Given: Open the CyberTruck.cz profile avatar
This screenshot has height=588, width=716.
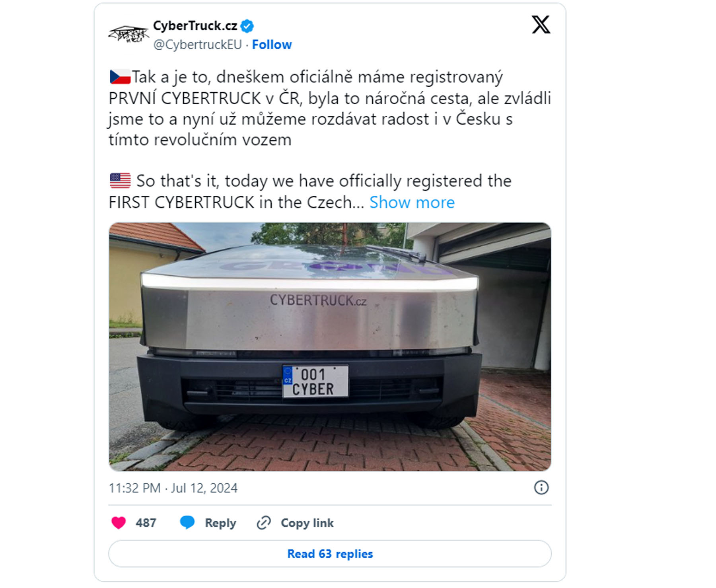Looking at the screenshot, I should (128, 34).
